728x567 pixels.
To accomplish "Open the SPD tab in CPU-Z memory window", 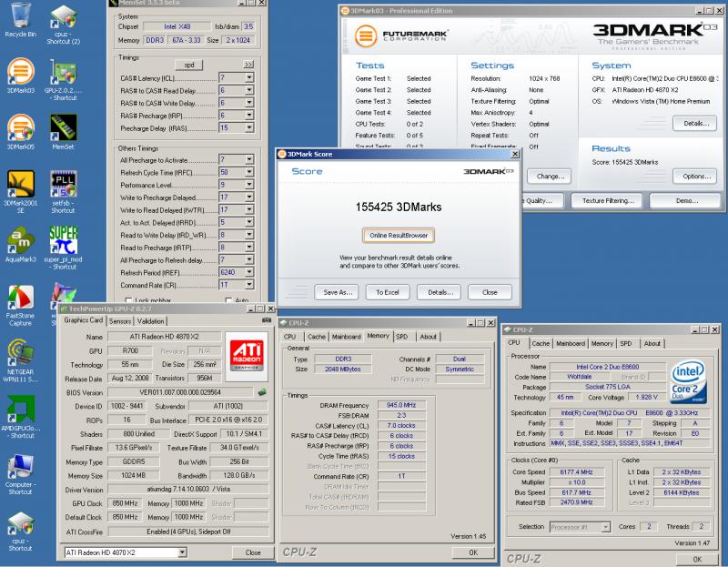I will pyautogui.click(x=401, y=337).
